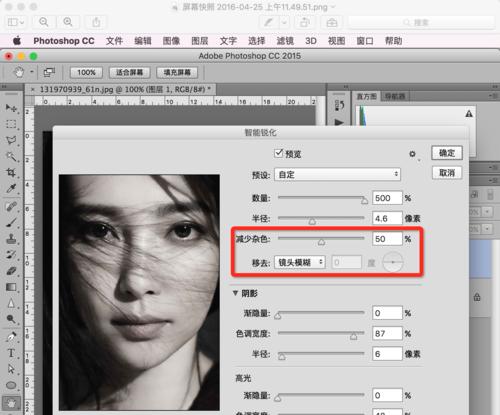500x415 pixels.
Task: Click the top 半径 field showing 4.6
Action: [x=387, y=218]
